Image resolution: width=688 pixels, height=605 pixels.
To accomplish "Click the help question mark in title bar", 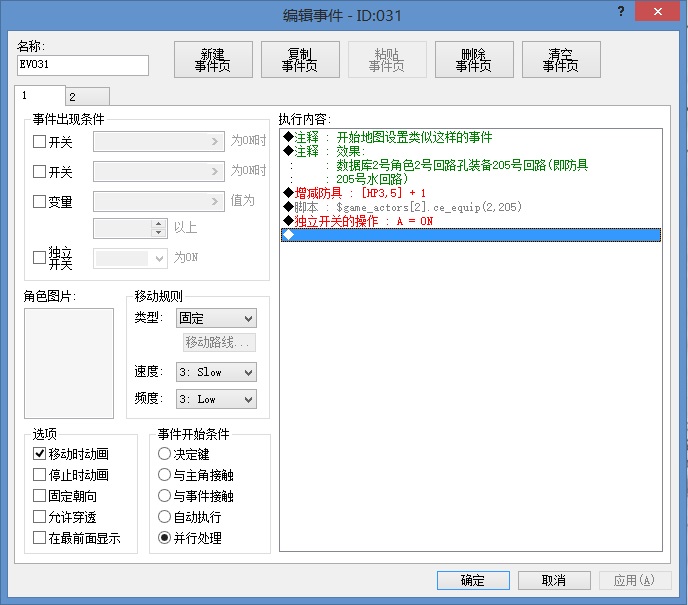I will tap(621, 11).
